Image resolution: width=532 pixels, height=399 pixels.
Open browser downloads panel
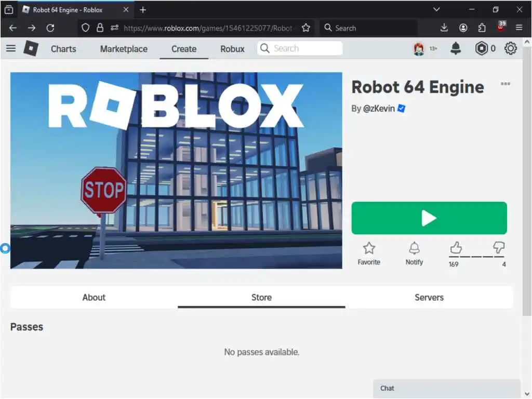(444, 28)
